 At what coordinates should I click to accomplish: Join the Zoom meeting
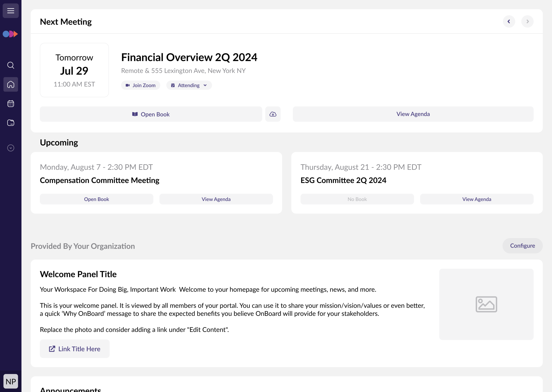(141, 85)
